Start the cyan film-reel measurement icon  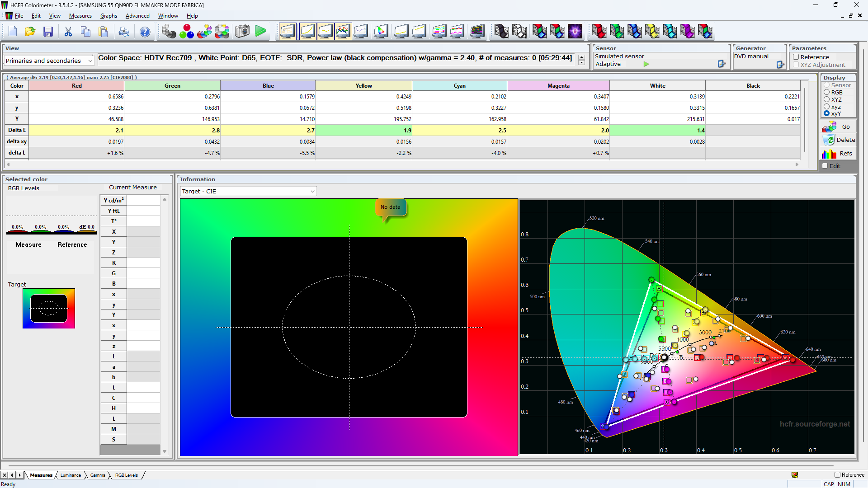pos(670,31)
